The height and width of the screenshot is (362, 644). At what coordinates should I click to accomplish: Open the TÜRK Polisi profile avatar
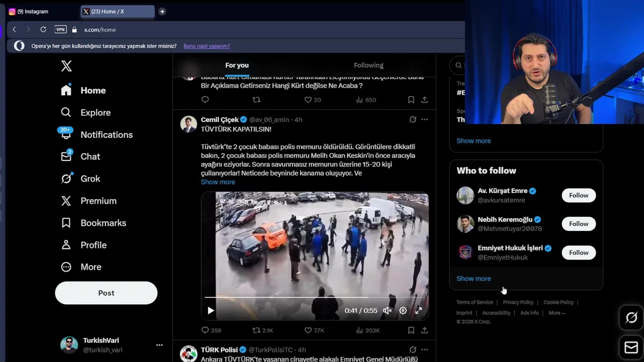pyautogui.click(x=189, y=353)
